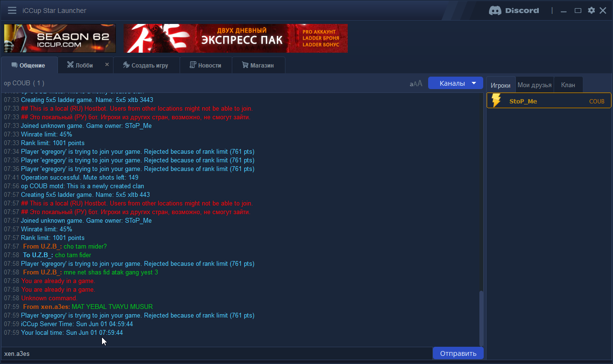Change chat font size with aAA
The image size is (613, 364).
416,83
